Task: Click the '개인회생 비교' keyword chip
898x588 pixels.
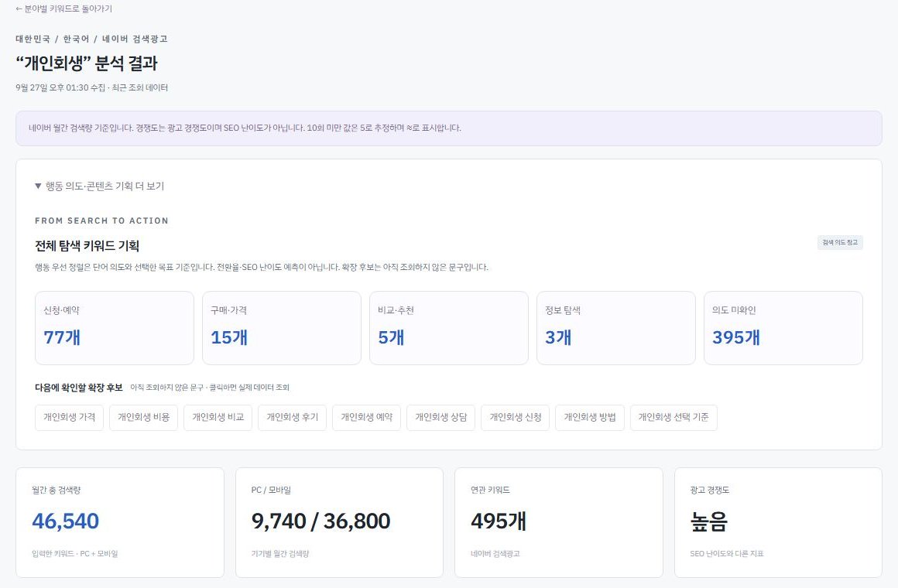Action: pos(218,417)
